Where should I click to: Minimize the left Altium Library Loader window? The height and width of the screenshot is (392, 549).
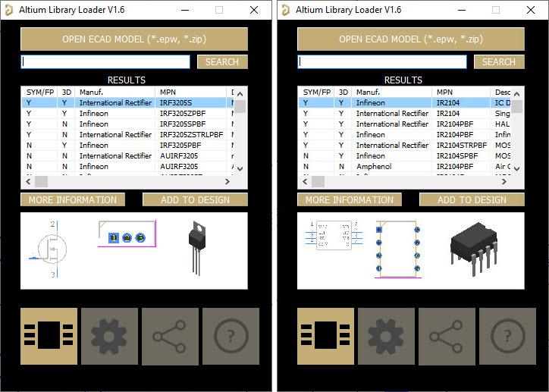coord(185,10)
